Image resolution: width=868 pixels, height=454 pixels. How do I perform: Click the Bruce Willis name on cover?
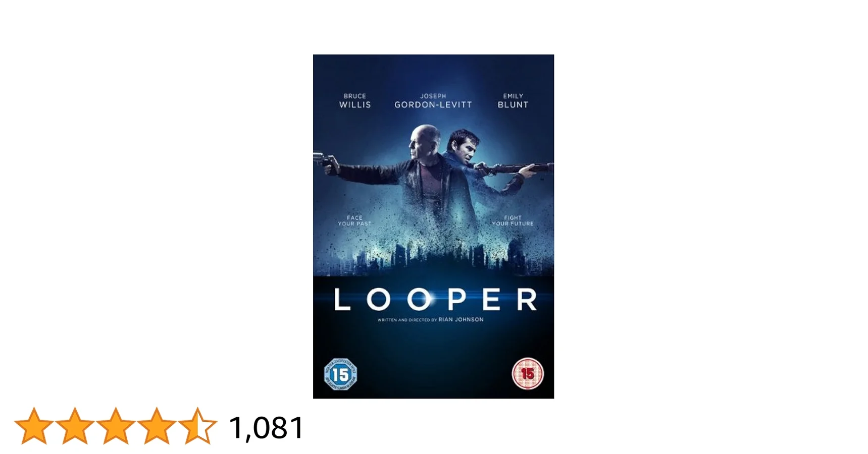pyautogui.click(x=355, y=101)
